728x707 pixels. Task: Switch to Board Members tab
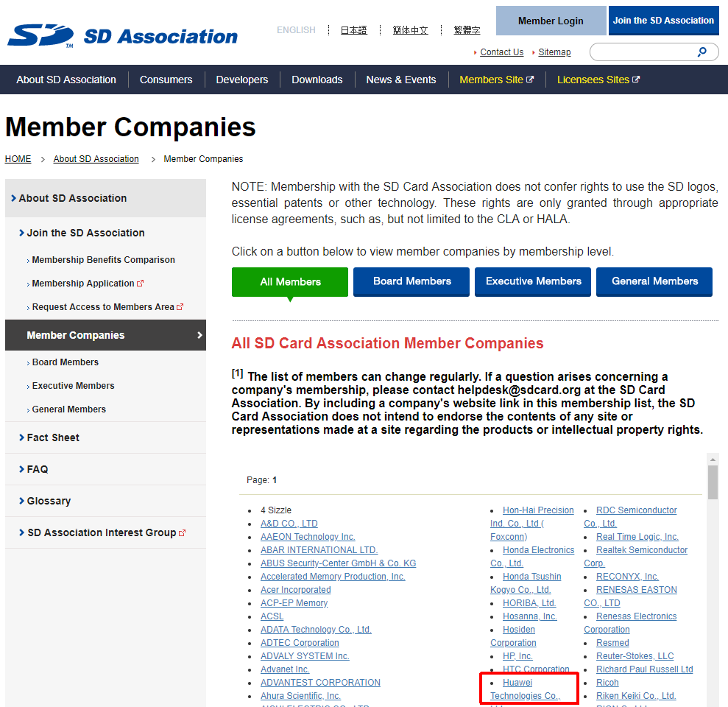pos(411,281)
